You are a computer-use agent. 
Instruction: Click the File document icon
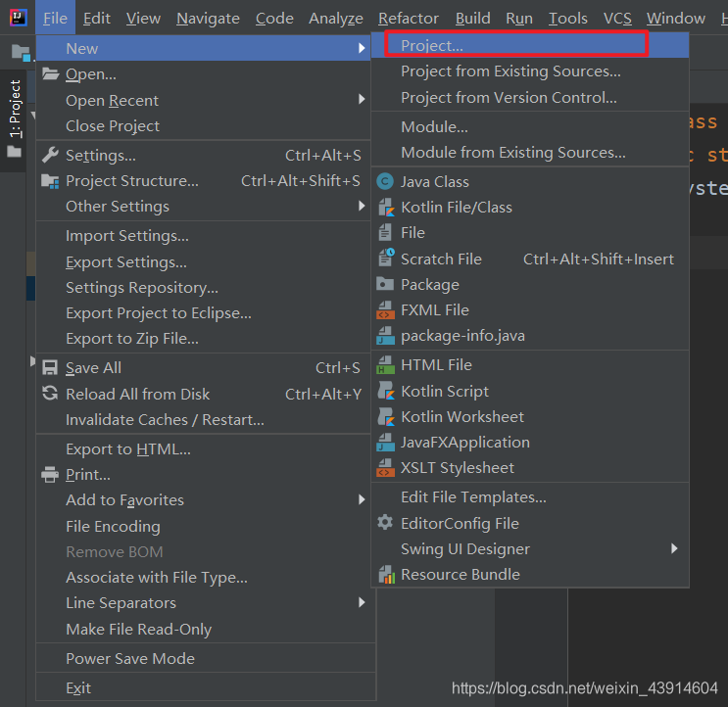pos(385,232)
